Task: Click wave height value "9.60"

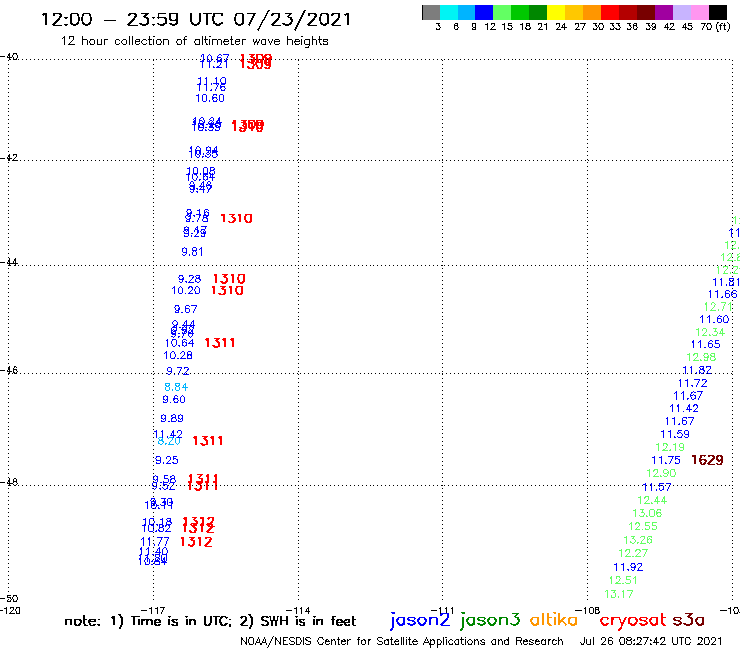Action: (x=174, y=399)
